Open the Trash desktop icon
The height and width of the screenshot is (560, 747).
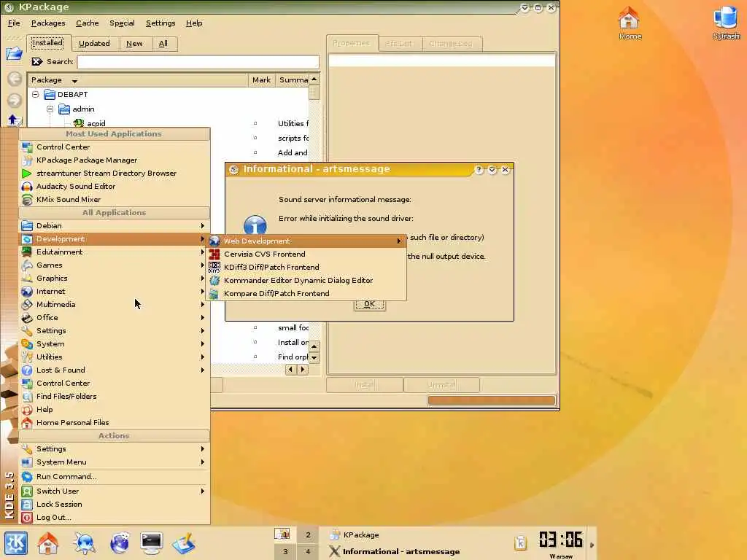pos(726,23)
